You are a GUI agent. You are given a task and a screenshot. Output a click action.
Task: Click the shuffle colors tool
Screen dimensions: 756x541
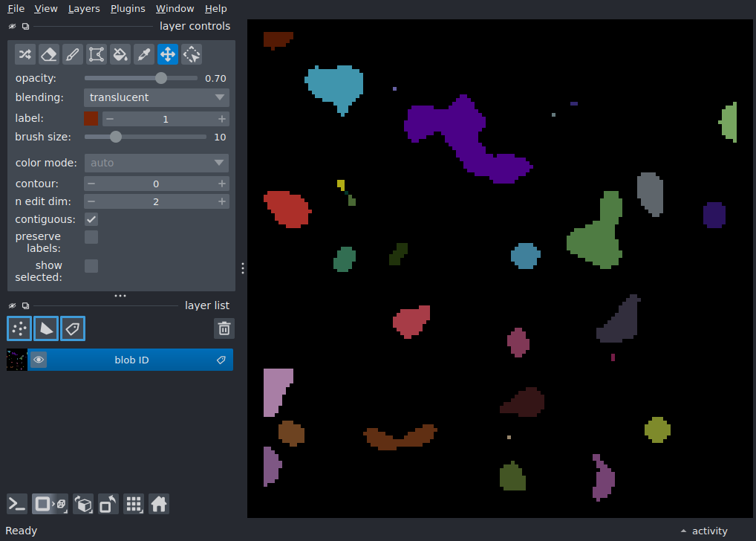[25, 54]
